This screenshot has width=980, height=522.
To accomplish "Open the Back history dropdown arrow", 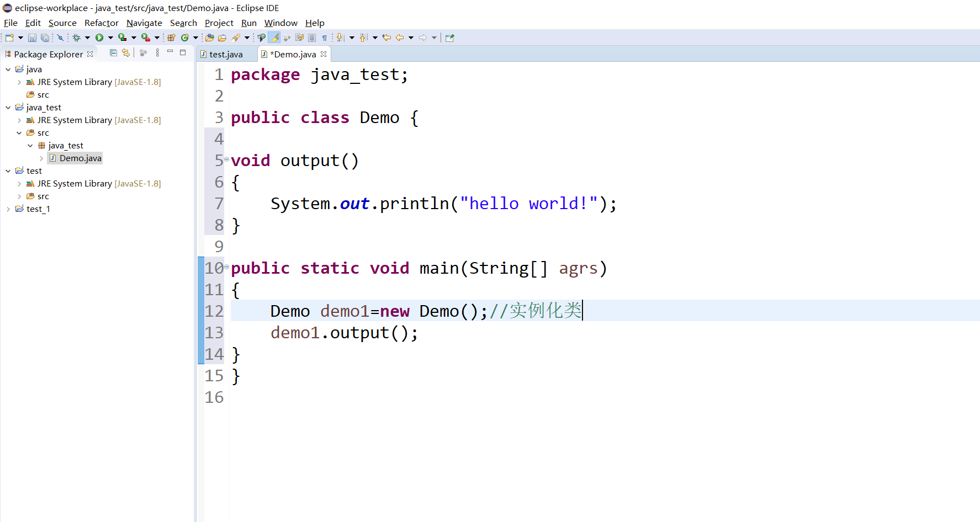I will click(x=411, y=38).
